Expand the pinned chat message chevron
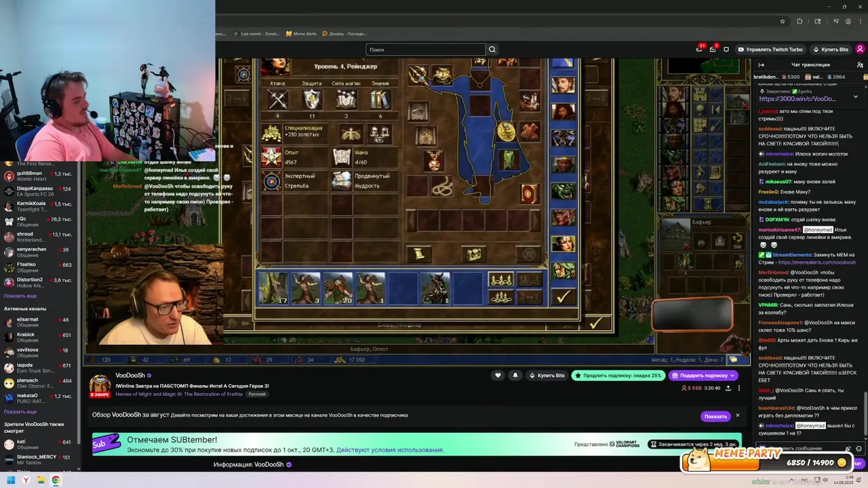This screenshot has height=488, width=868. 856,96
